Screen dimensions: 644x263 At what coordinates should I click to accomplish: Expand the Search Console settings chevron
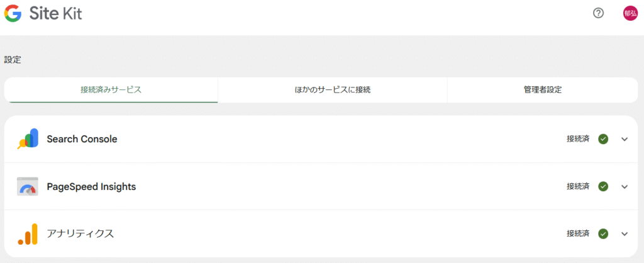pyautogui.click(x=625, y=139)
